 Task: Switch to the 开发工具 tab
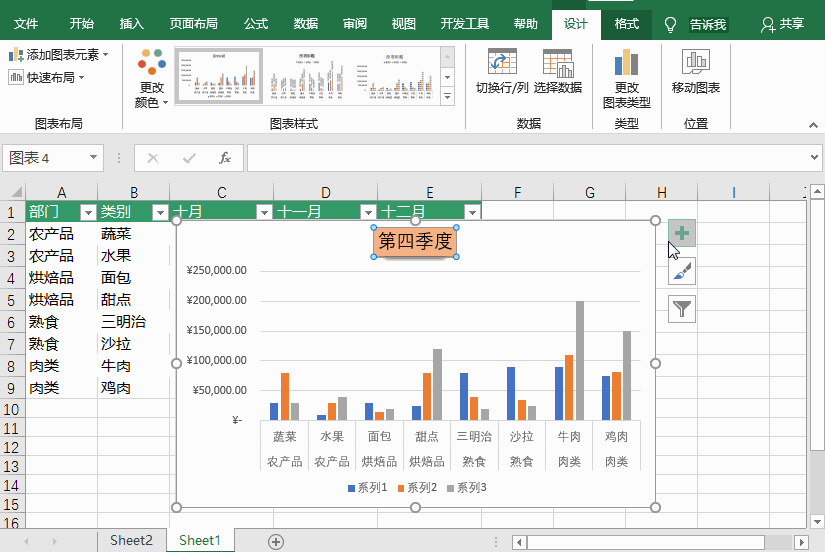pyautogui.click(x=465, y=24)
